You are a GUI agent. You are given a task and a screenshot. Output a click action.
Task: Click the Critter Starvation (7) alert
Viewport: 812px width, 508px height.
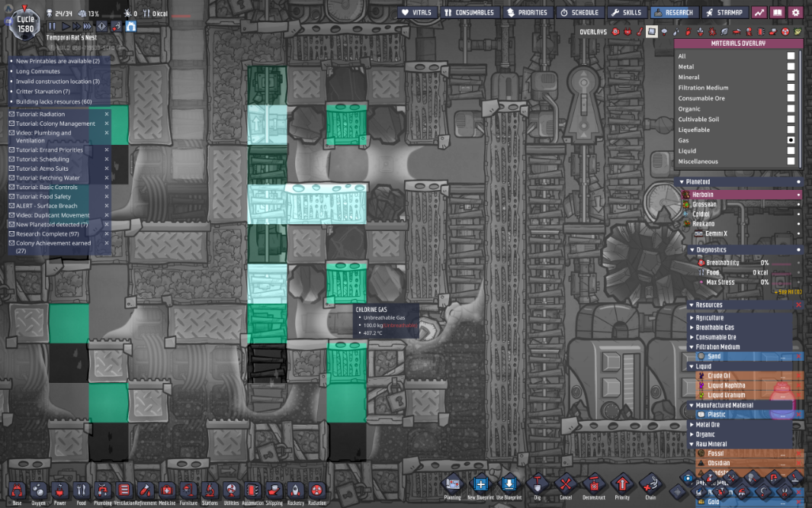(x=43, y=91)
